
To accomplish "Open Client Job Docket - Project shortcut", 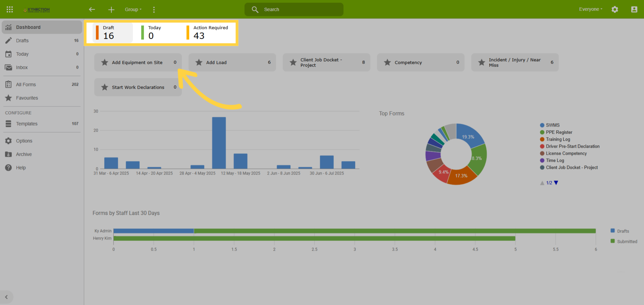I will coord(326,62).
